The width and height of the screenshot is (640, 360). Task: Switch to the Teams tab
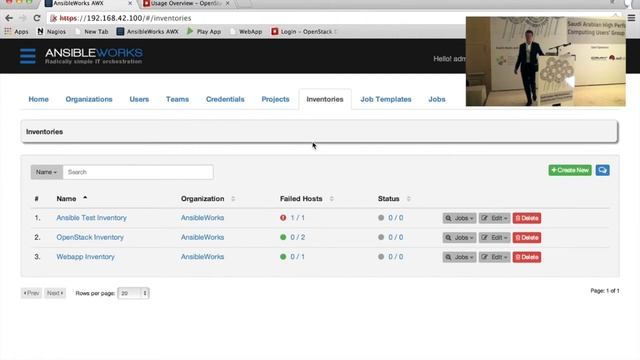click(x=177, y=99)
